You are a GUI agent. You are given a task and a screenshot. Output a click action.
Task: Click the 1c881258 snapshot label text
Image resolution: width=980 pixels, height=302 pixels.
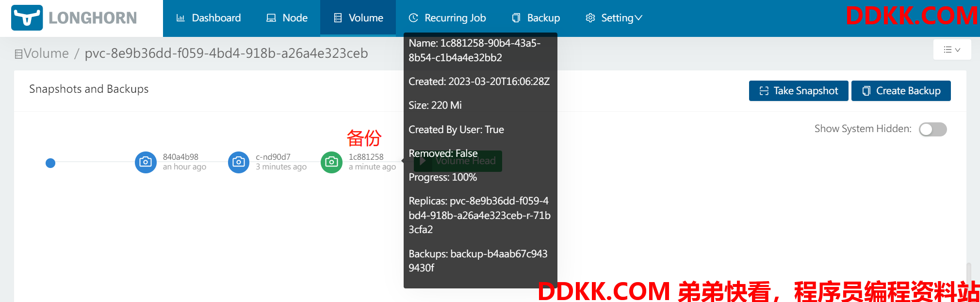coord(366,157)
